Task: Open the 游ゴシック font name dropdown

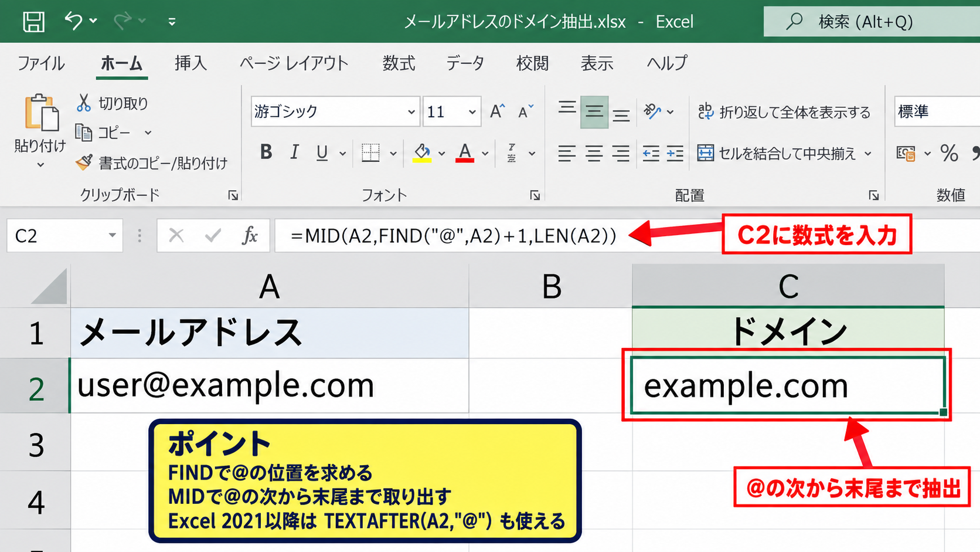Action: (x=411, y=112)
